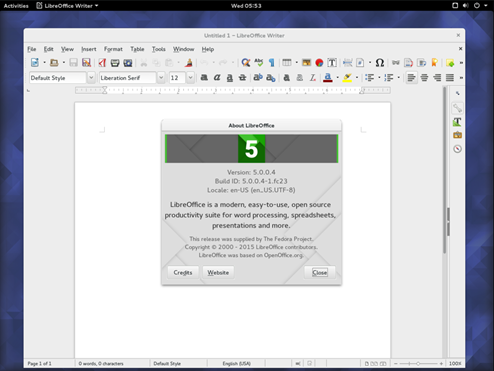
Task: Click the Export as PDF icon
Action: pyautogui.click(x=102, y=62)
